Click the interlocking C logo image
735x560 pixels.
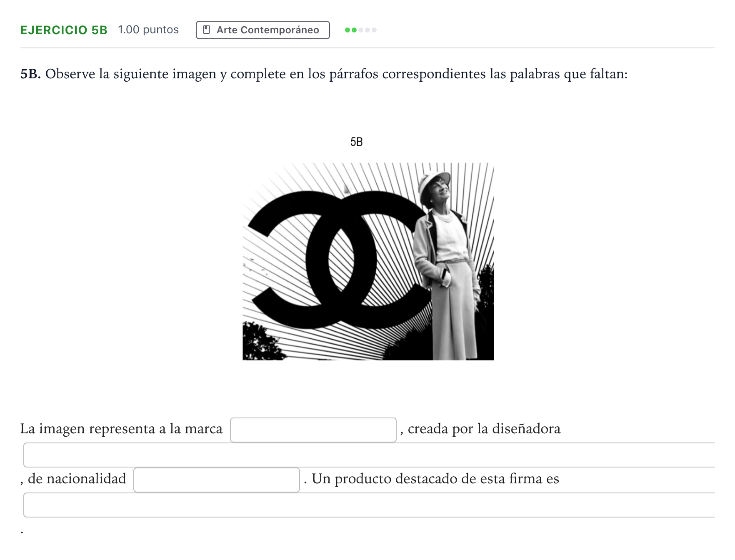(x=368, y=261)
